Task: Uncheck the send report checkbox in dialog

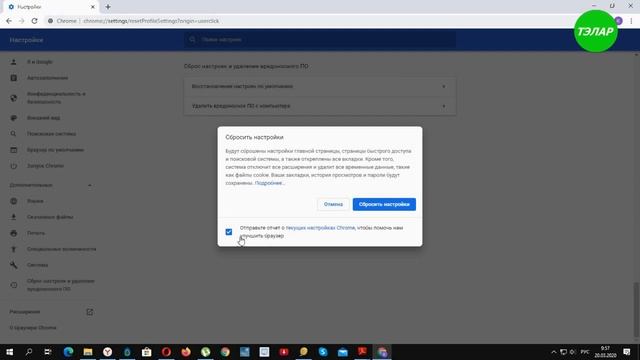Action: (229, 232)
